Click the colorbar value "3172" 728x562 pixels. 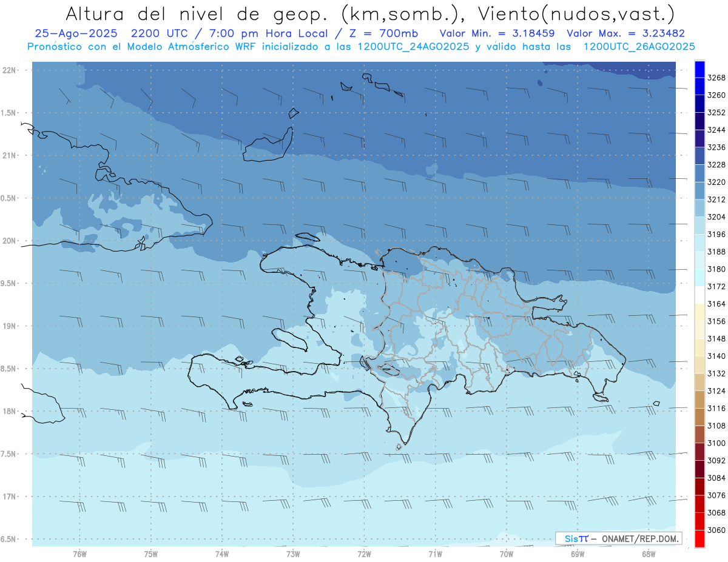(716, 287)
